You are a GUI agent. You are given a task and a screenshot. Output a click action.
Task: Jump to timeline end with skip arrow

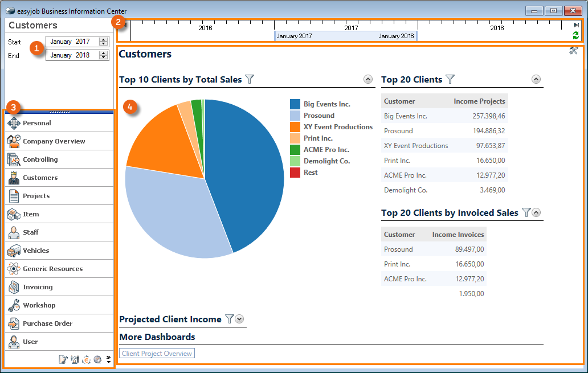click(577, 25)
